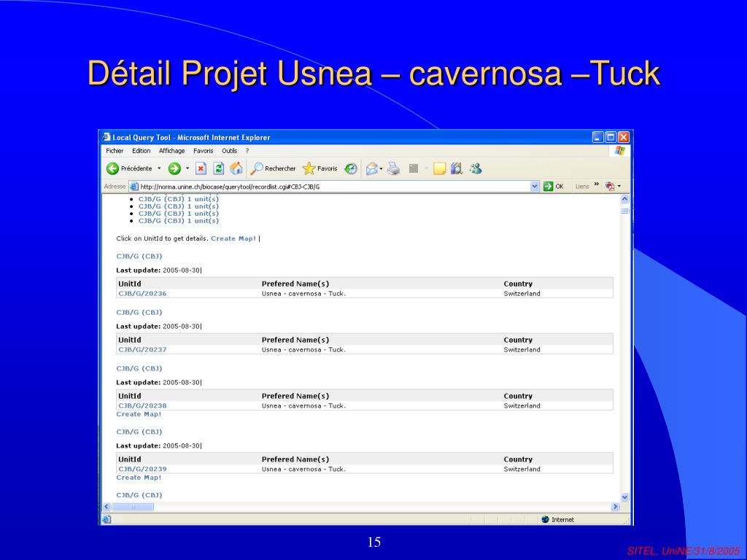Click the Internet zone globe in status bar
Viewport: 747px width, 560px height.
[x=546, y=519]
